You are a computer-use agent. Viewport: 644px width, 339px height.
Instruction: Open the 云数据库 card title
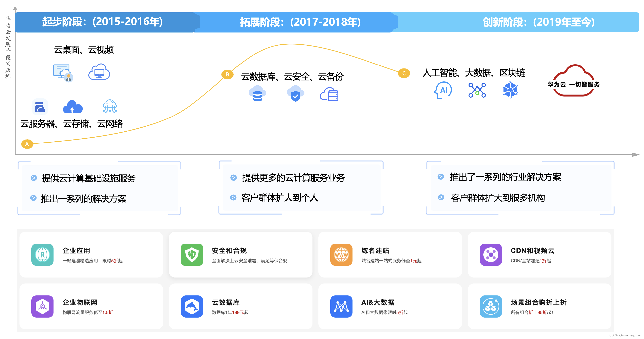coord(225,302)
